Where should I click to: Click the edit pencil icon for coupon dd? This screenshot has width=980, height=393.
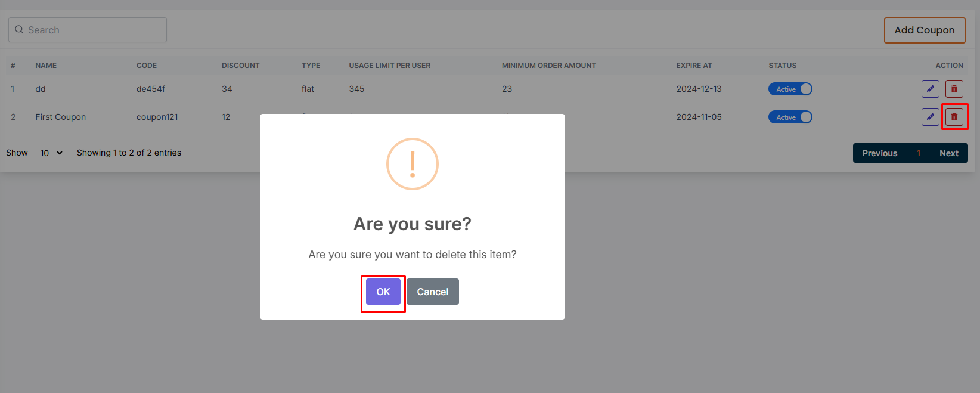(930, 89)
